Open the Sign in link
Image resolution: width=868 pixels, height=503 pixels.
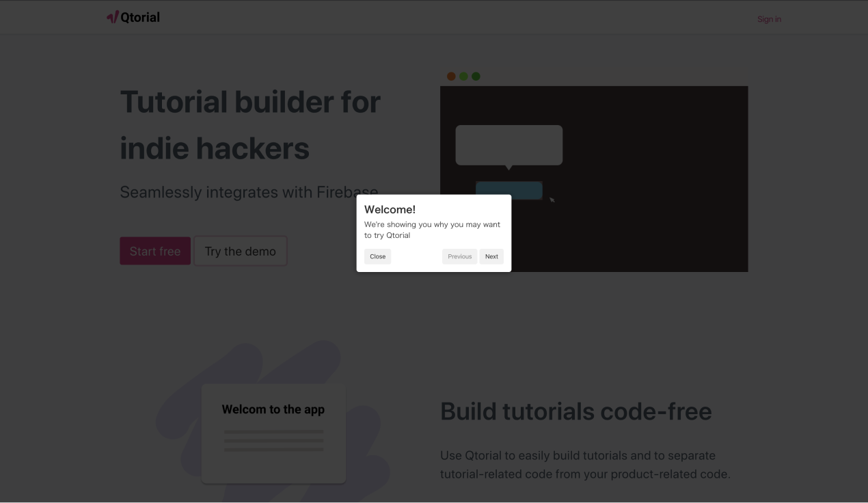tap(769, 19)
